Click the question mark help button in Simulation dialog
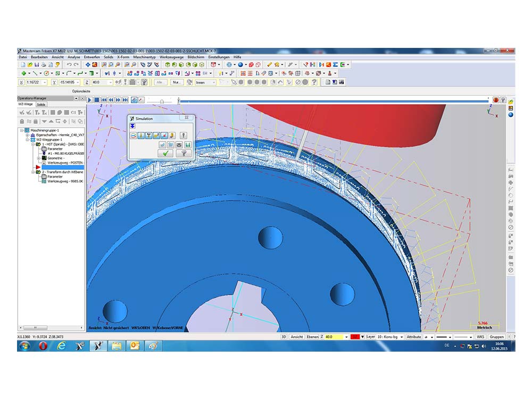 click(x=184, y=153)
